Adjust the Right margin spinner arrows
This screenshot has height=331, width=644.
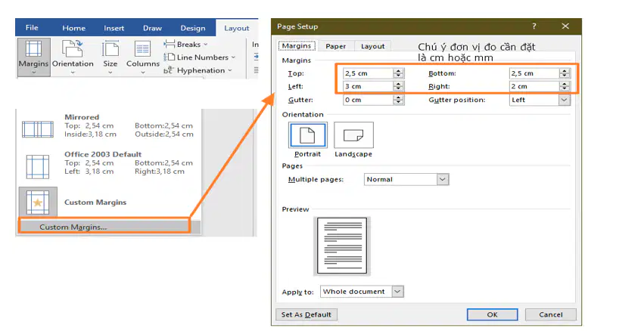[565, 87]
